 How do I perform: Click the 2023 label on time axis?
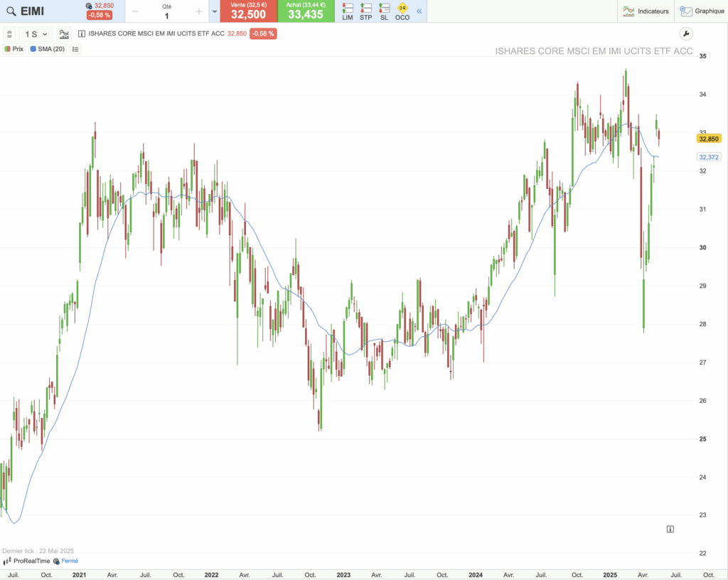[343, 574]
